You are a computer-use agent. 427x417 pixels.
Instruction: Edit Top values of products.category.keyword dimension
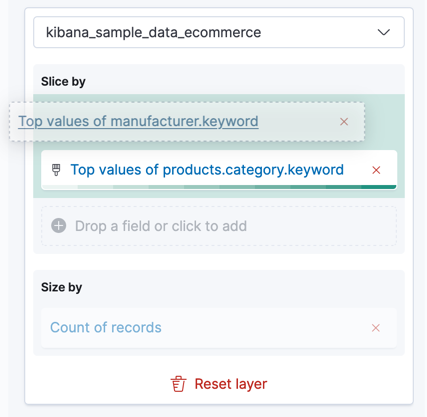coord(207,170)
